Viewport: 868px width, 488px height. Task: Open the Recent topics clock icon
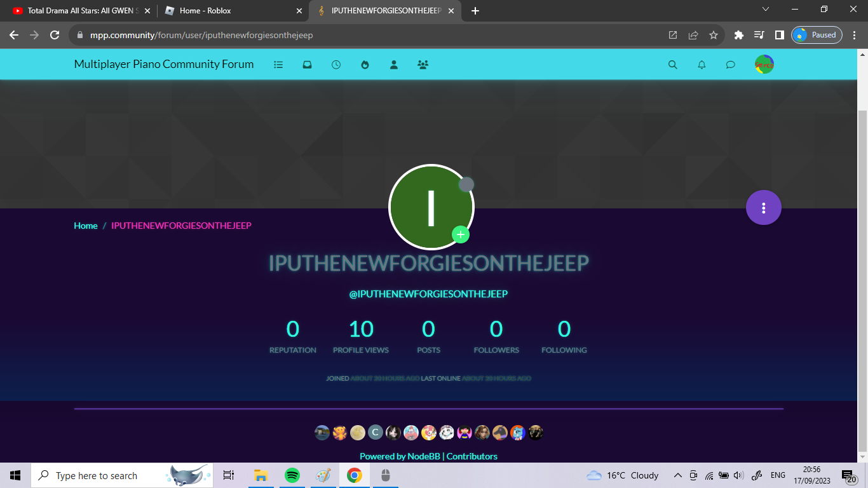coord(336,64)
